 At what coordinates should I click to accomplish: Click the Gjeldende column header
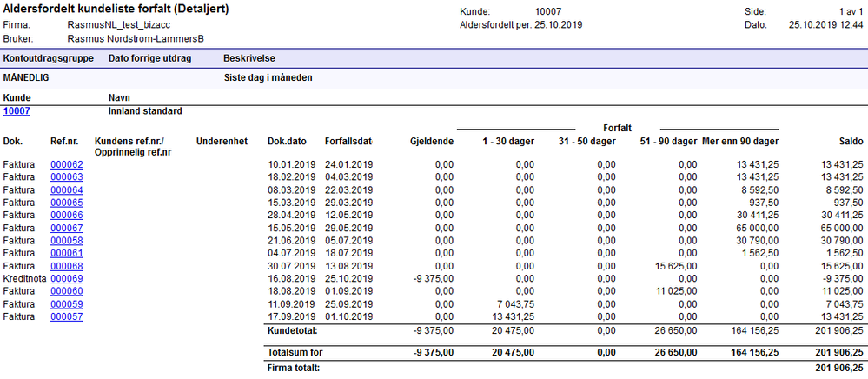tap(433, 142)
